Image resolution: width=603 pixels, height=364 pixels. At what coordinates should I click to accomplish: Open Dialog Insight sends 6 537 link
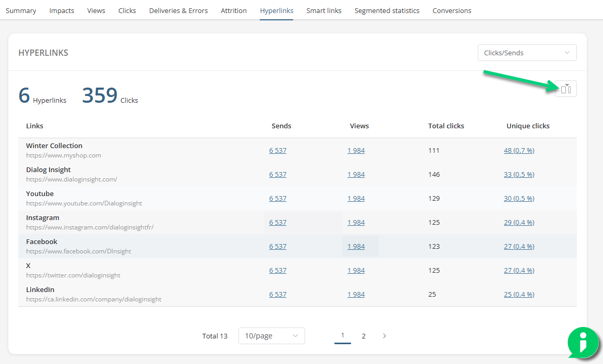[x=278, y=175]
